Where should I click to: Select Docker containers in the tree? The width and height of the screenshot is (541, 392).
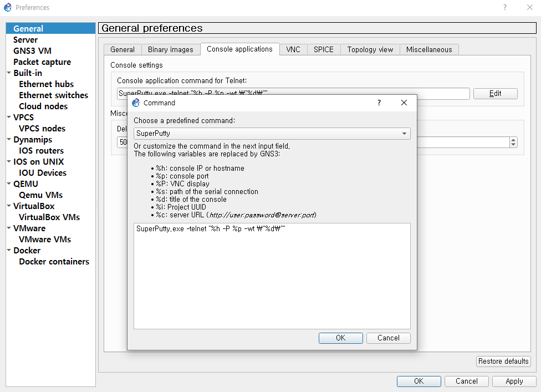54,261
